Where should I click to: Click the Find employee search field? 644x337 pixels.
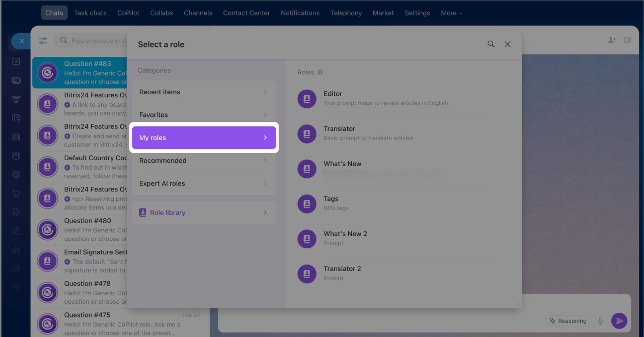point(96,41)
